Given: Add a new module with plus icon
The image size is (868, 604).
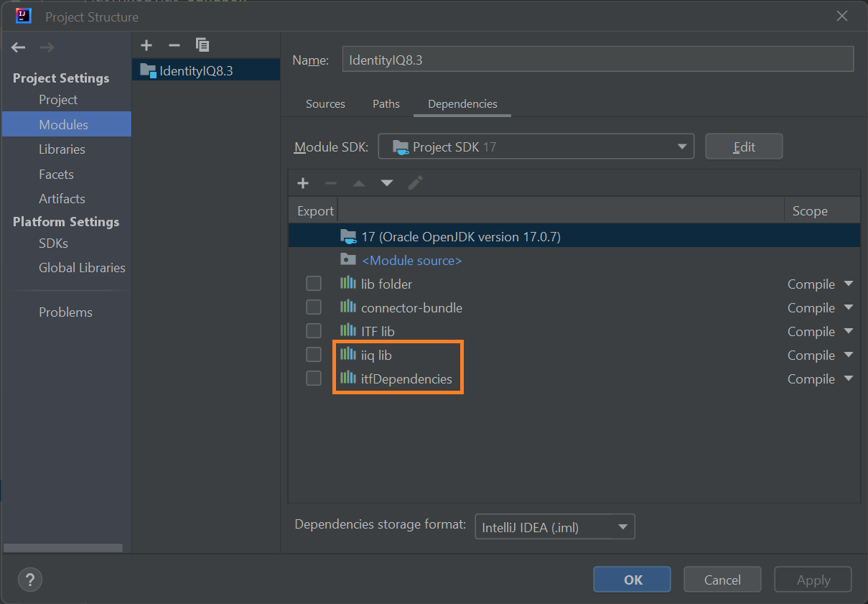Looking at the screenshot, I should tap(146, 45).
